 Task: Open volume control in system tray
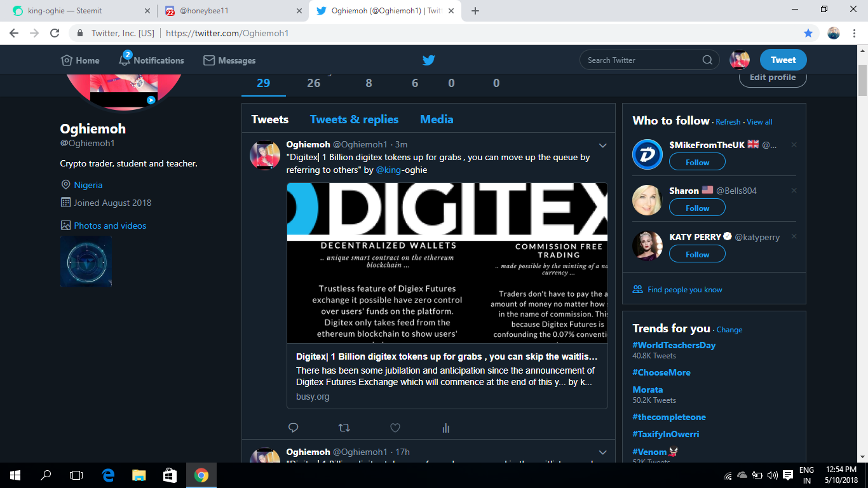tap(773, 475)
